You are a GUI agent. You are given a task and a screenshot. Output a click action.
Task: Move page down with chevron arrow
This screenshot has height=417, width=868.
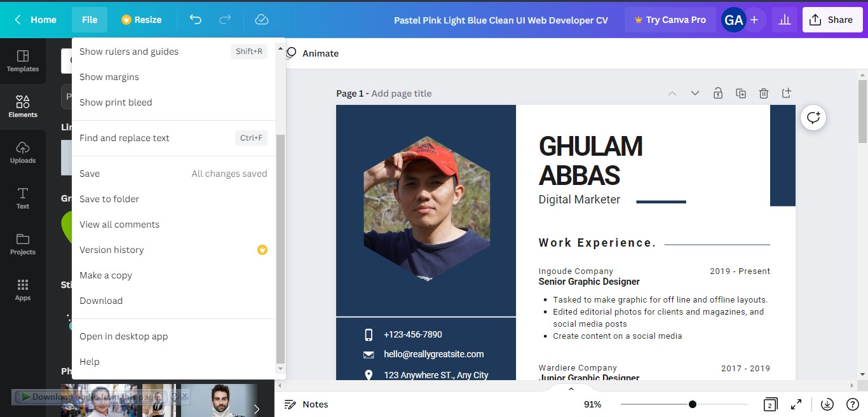(x=695, y=93)
